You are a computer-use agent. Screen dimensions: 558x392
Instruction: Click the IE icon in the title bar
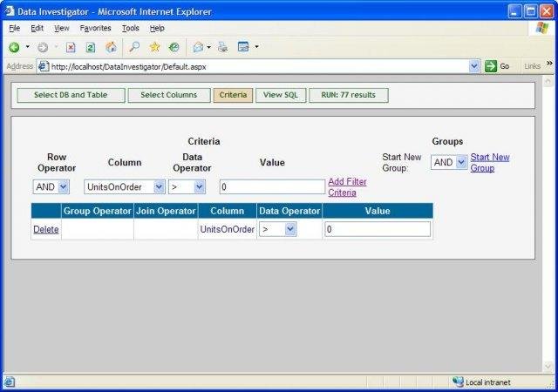tap(10, 11)
